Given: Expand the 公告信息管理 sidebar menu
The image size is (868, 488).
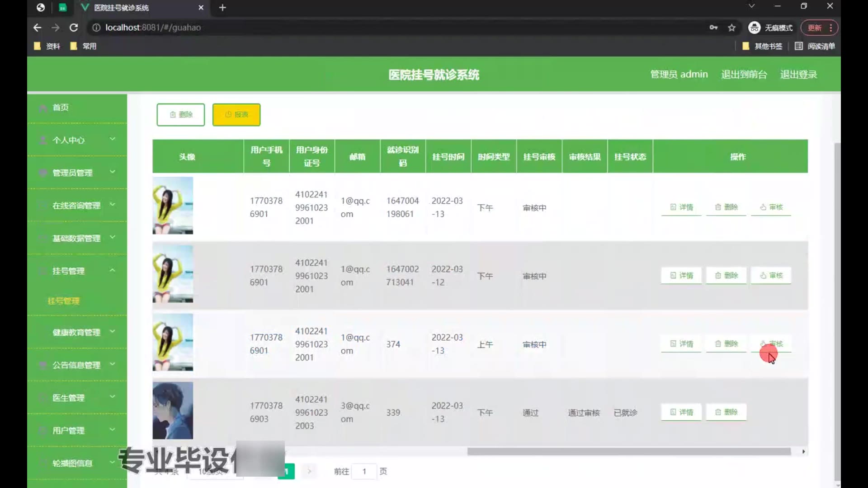Looking at the screenshot, I should [77, 365].
